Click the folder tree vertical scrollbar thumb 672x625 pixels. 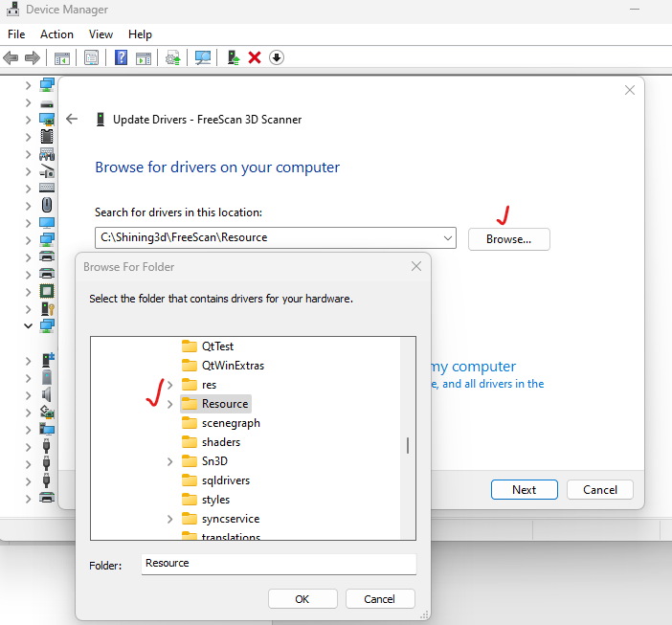(408, 445)
